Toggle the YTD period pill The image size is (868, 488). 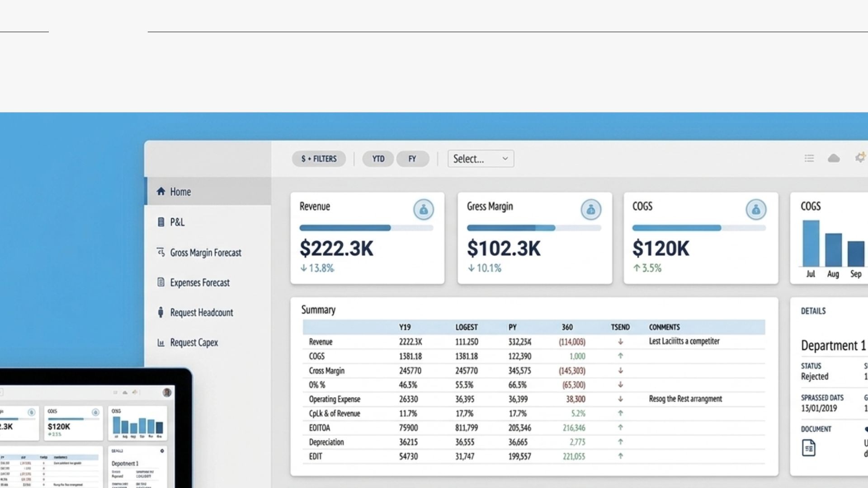[378, 159]
